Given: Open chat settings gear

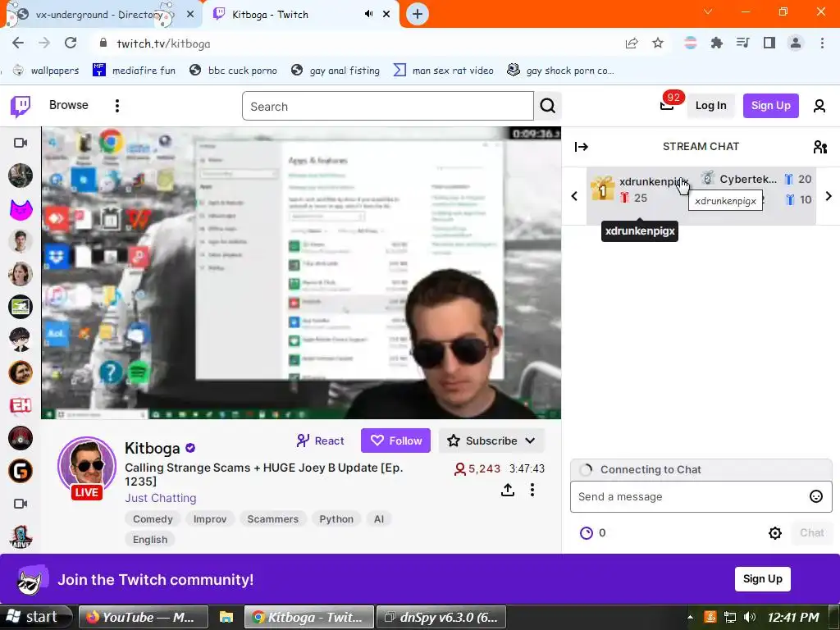Looking at the screenshot, I should coord(774,532).
